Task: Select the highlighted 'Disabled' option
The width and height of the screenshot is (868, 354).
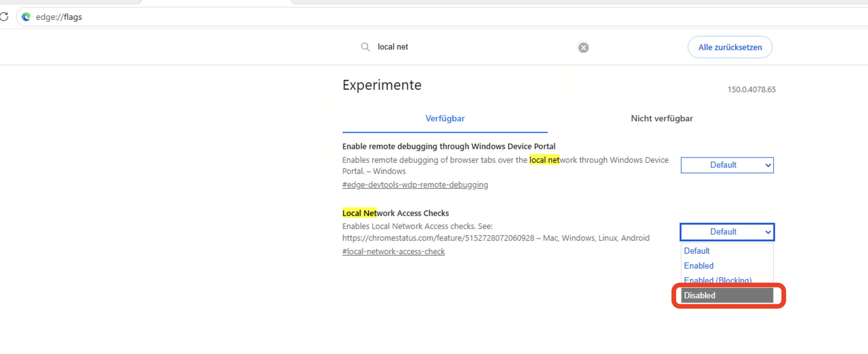Action: 727,296
